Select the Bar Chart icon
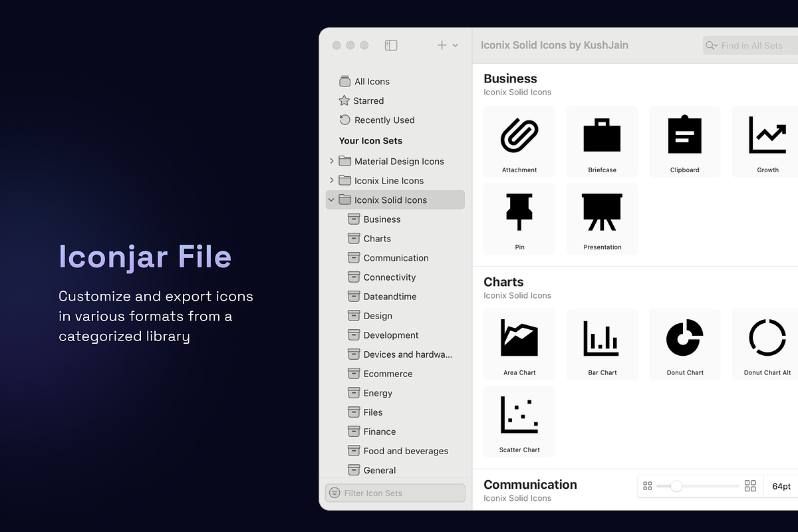798x532 pixels. [x=602, y=344]
